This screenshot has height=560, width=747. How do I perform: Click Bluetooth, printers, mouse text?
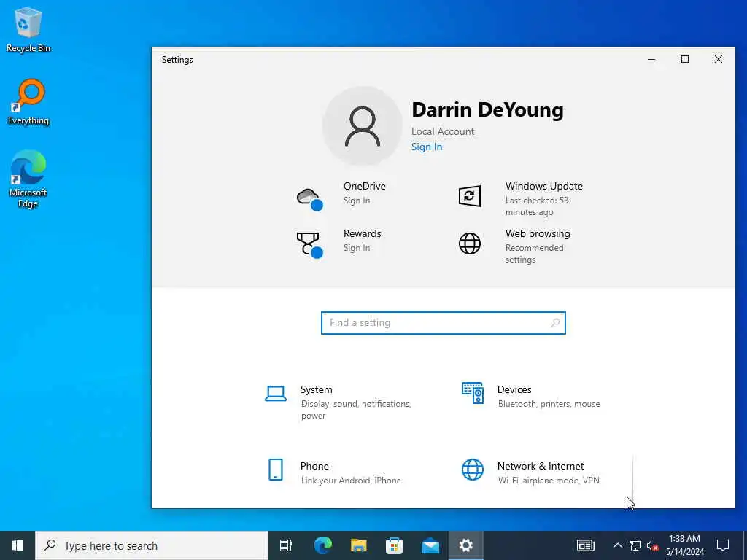tap(549, 404)
